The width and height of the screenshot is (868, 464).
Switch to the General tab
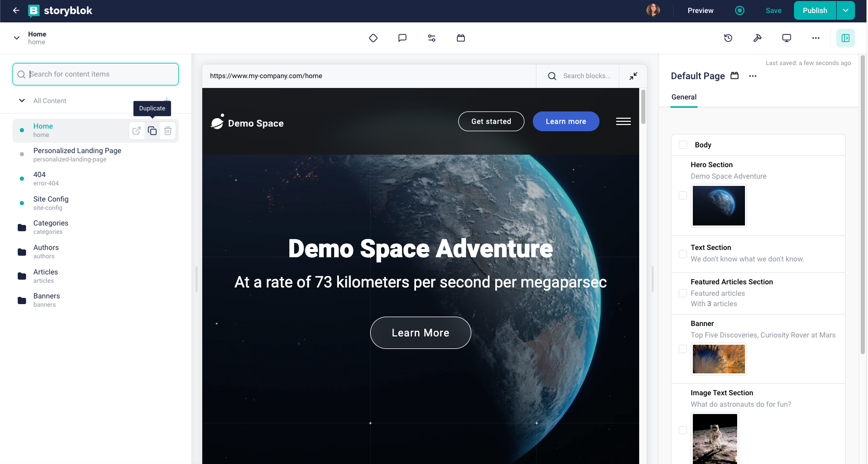[684, 97]
